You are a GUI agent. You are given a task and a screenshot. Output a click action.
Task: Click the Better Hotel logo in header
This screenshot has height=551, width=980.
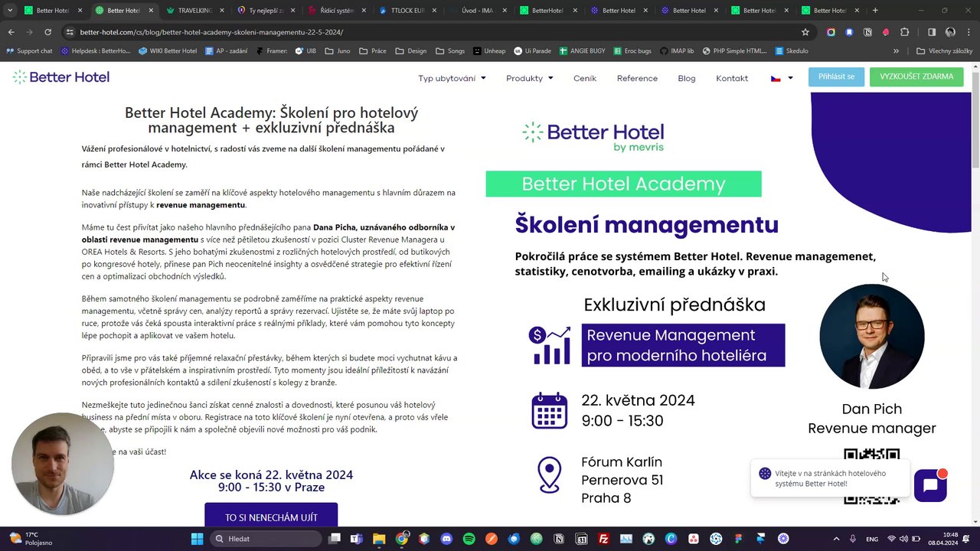coord(61,77)
